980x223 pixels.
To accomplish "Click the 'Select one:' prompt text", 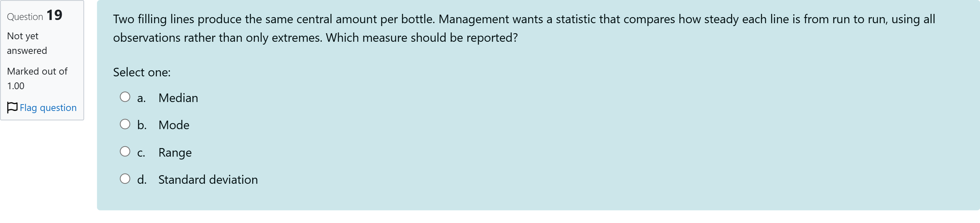I will [x=141, y=72].
